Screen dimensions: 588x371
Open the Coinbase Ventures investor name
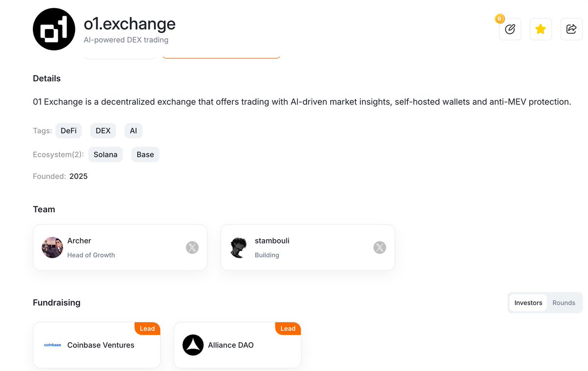[100, 345]
